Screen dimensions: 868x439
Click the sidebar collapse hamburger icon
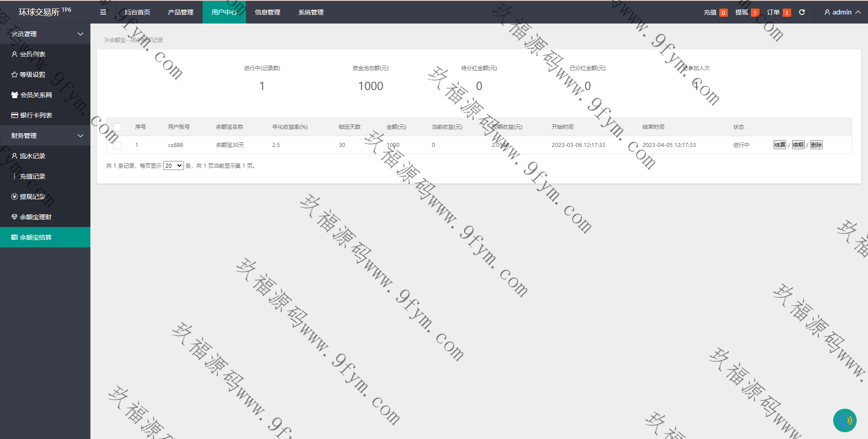point(103,12)
